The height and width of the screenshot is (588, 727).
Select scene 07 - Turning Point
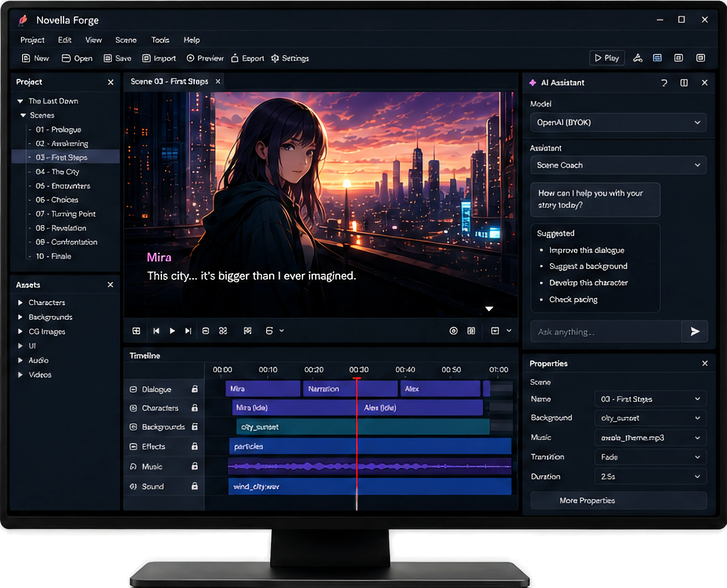[x=66, y=214]
